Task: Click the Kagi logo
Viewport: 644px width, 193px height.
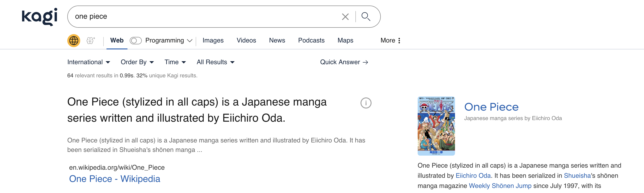Action: tap(39, 17)
